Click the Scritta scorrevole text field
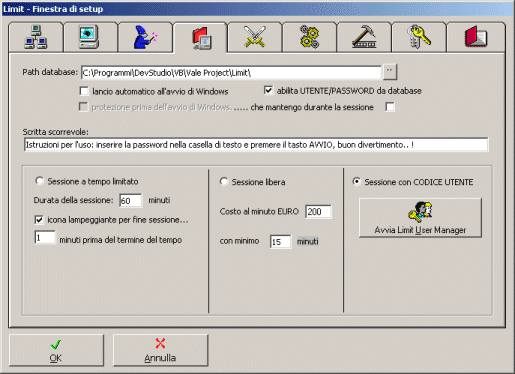The image size is (515, 374). pos(256,145)
